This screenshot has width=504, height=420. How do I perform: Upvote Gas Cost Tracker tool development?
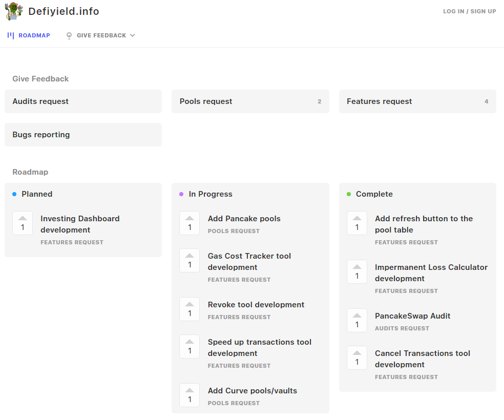tap(190, 261)
